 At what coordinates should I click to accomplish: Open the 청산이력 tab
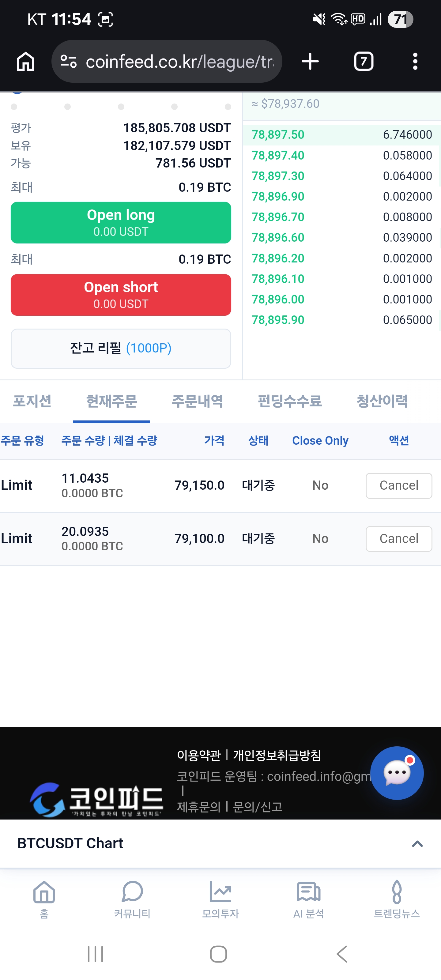click(x=382, y=401)
